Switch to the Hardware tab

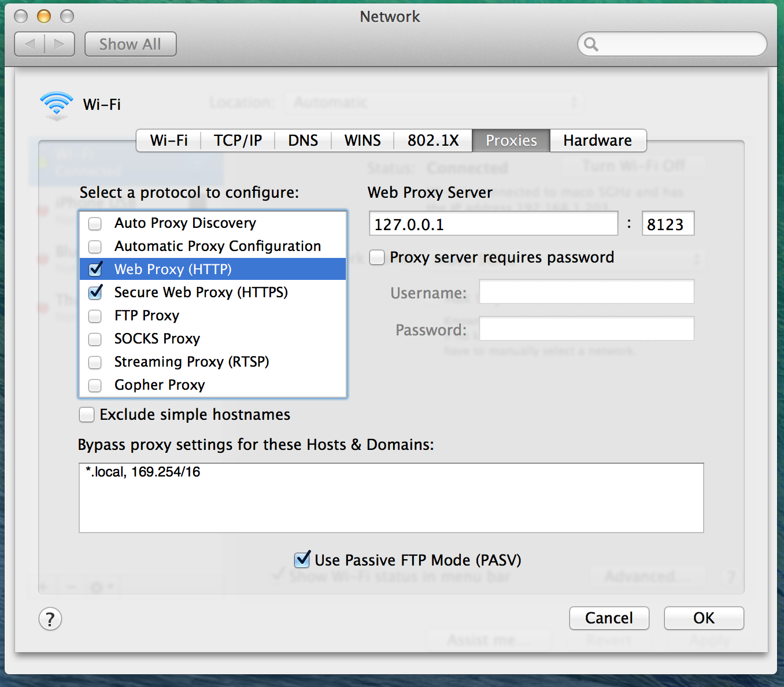click(x=598, y=141)
